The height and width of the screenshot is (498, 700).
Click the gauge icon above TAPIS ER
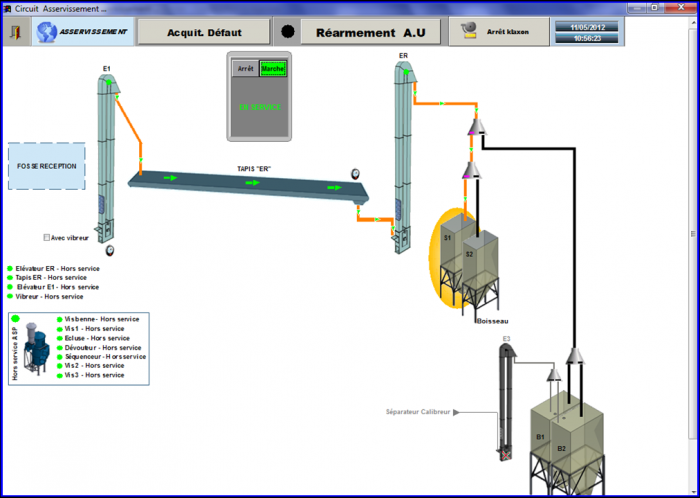(355, 174)
